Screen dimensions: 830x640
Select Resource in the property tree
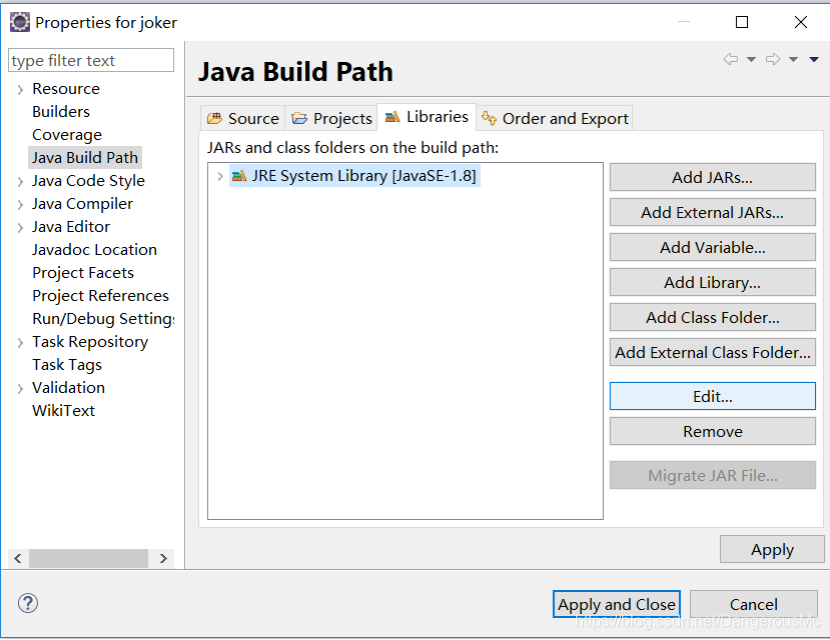pos(66,88)
